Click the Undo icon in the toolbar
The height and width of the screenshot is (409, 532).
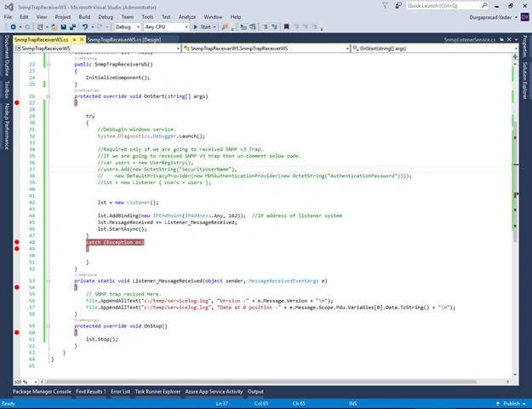click(85, 26)
